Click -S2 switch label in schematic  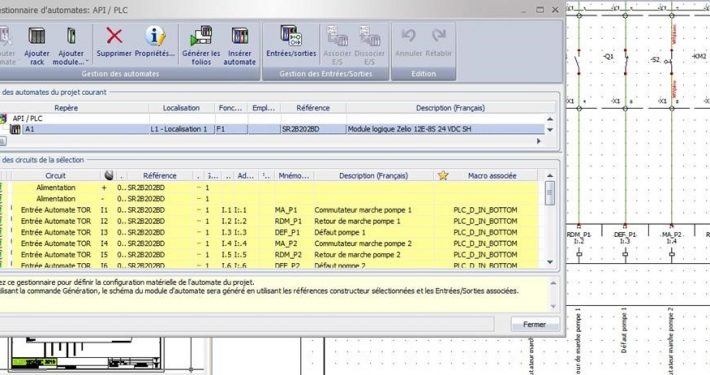click(x=655, y=59)
